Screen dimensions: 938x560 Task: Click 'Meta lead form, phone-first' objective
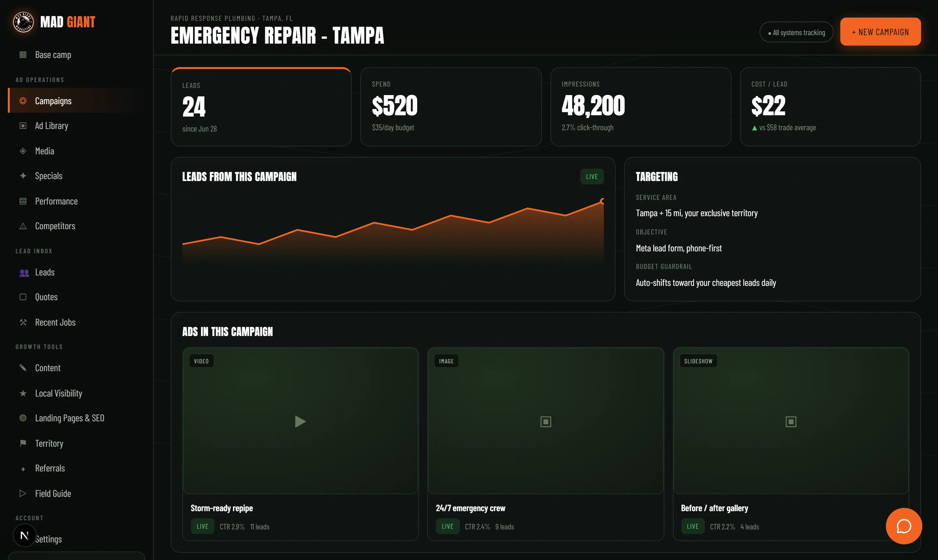(679, 248)
